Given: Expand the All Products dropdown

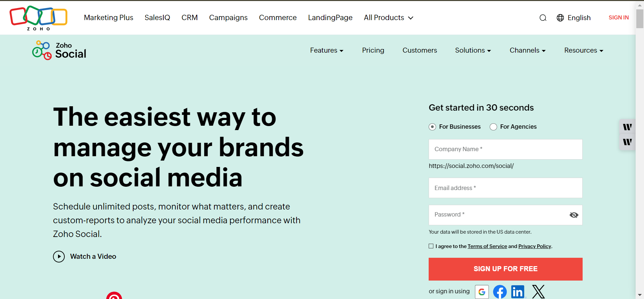Looking at the screenshot, I should click(x=388, y=18).
